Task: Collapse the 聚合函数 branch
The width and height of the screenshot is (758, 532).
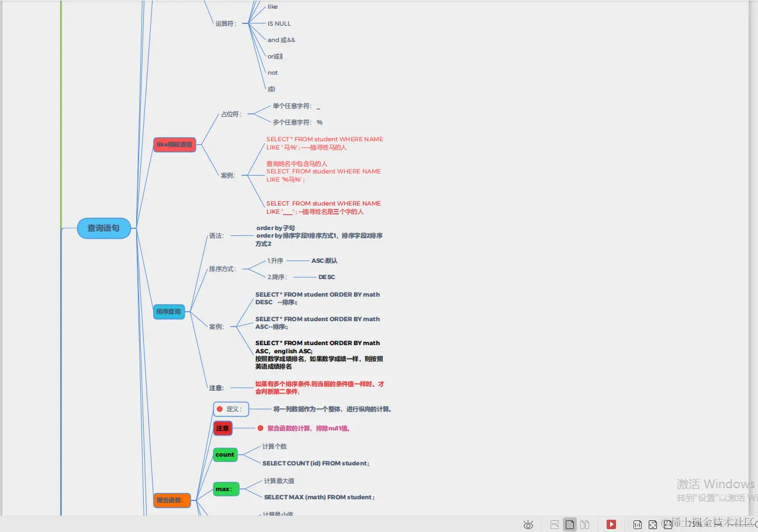Action: point(171,500)
